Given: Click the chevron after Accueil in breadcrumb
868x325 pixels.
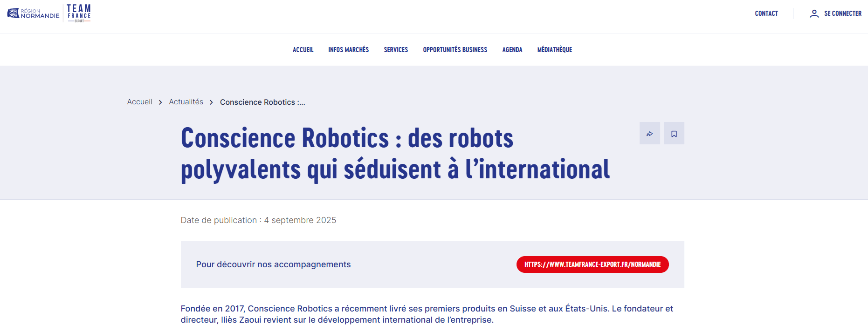Looking at the screenshot, I should (x=160, y=102).
